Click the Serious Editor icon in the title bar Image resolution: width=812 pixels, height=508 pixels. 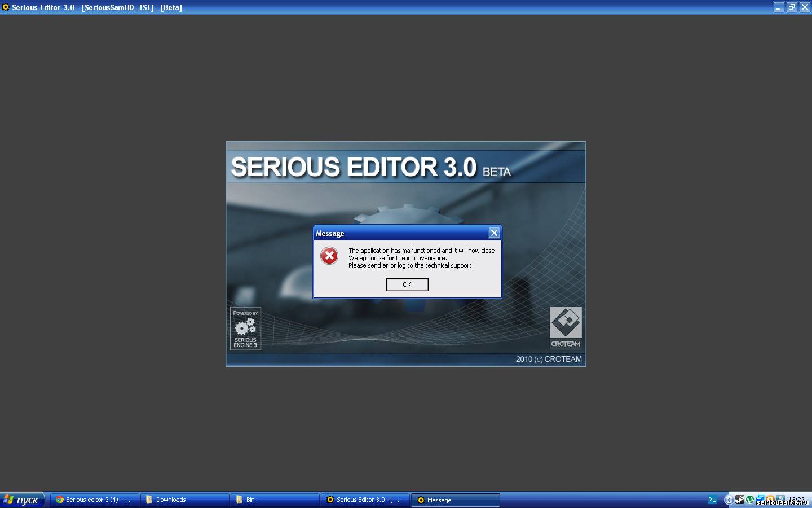pyautogui.click(x=6, y=7)
